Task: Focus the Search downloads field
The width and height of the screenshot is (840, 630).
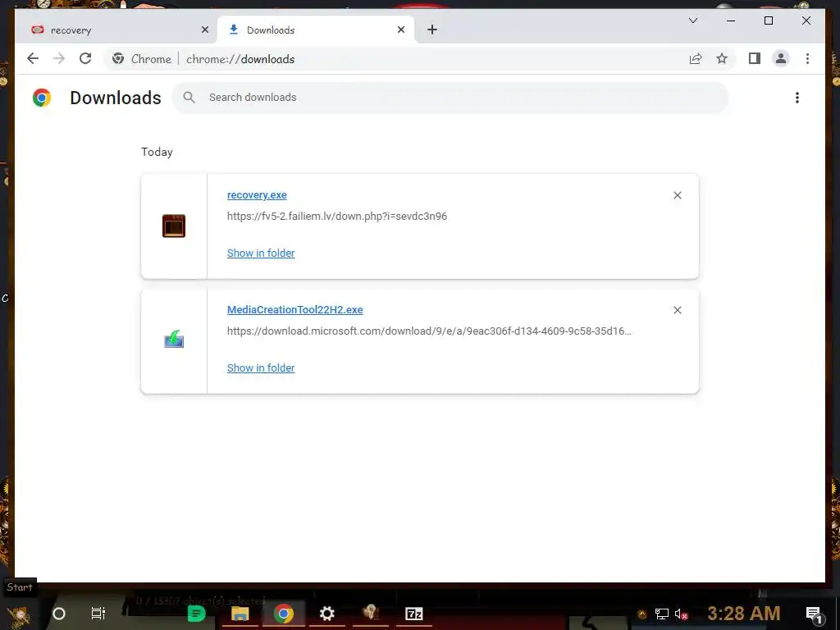Action: [450, 98]
